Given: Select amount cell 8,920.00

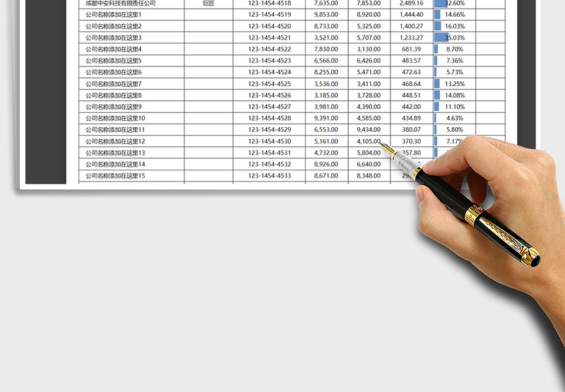Looking at the screenshot, I should click(369, 15).
